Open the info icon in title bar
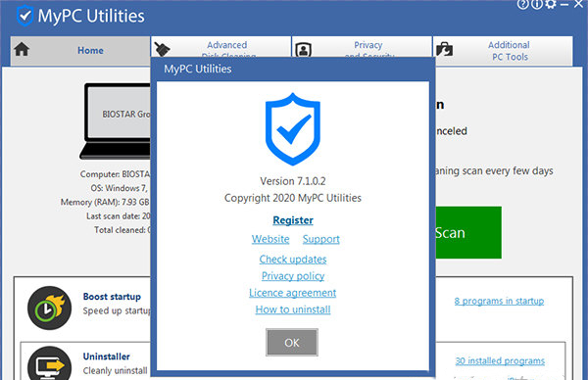This screenshot has width=588, height=380. [537, 4]
